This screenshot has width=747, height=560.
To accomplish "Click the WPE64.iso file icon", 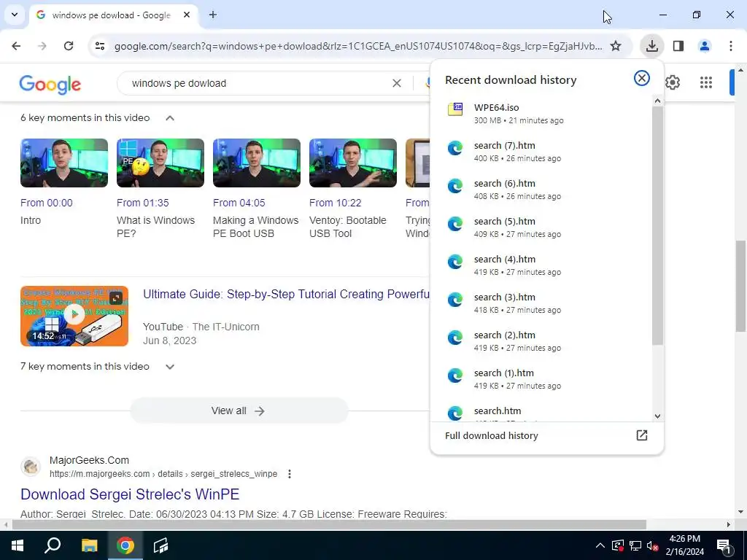I will click(455, 109).
